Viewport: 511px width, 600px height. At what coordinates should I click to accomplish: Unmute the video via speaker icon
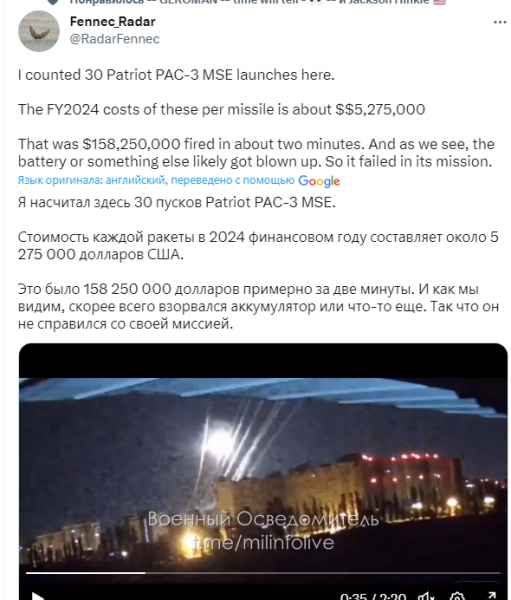pyautogui.click(x=426, y=596)
